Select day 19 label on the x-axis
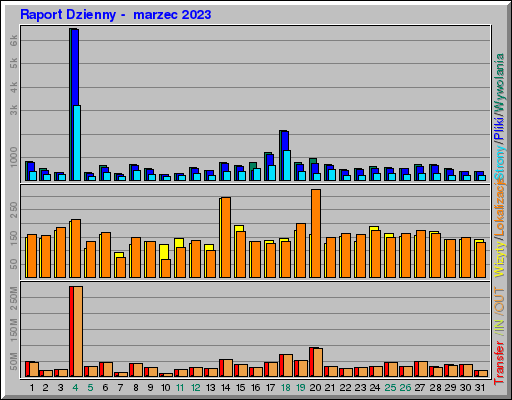The image size is (512, 400). pos(301,388)
